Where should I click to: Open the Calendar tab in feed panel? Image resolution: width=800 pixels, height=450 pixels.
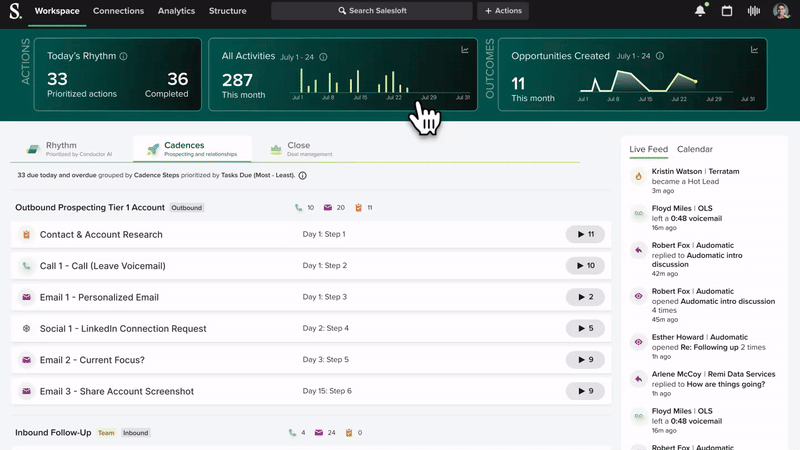point(694,149)
